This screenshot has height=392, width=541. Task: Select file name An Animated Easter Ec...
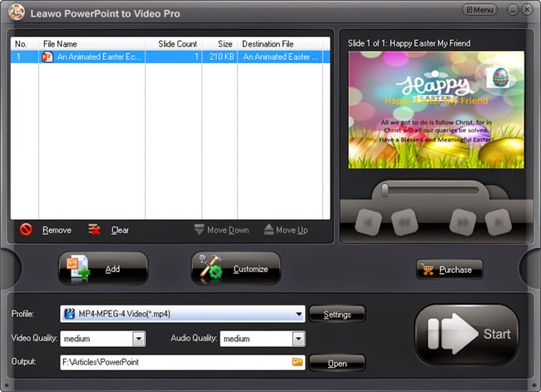[99, 57]
